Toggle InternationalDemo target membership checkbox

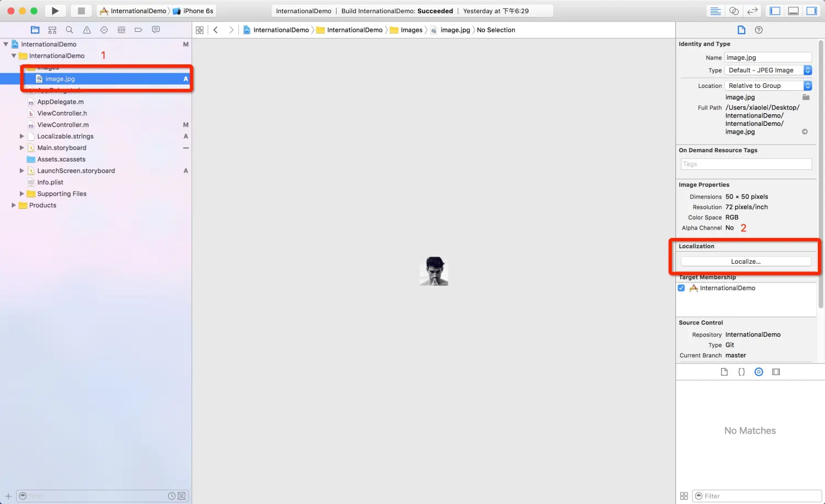coord(681,288)
